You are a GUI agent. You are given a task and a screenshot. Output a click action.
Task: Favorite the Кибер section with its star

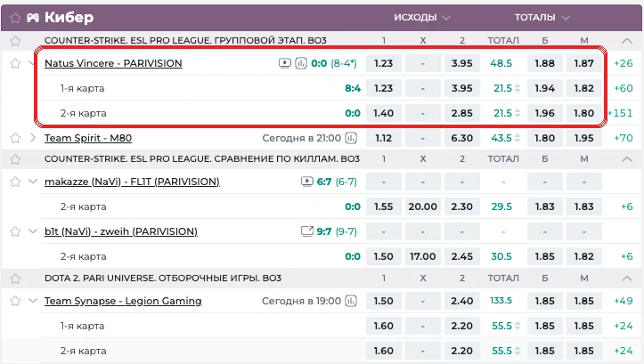(15, 18)
